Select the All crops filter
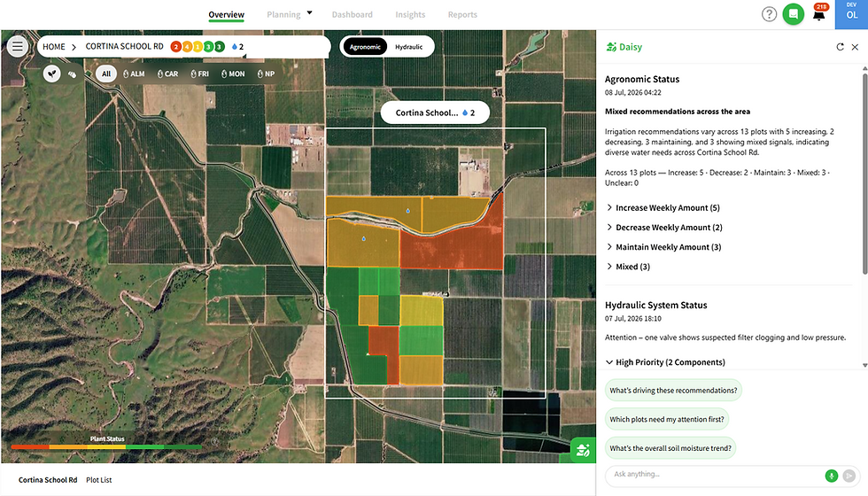Image resolution: width=868 pixels, height=496 pixels. (105, 74)
